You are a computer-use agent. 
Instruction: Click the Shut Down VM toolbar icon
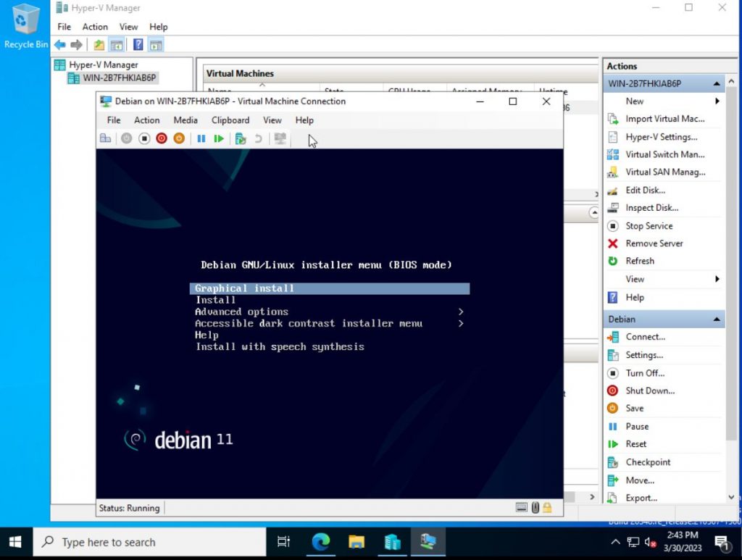click(x=161, y=138)
